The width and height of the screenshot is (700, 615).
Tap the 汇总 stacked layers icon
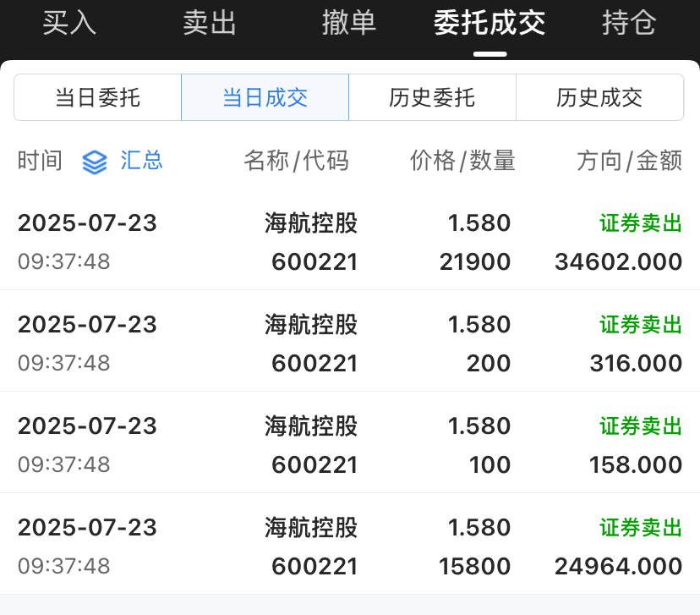(x=95, y=162)
